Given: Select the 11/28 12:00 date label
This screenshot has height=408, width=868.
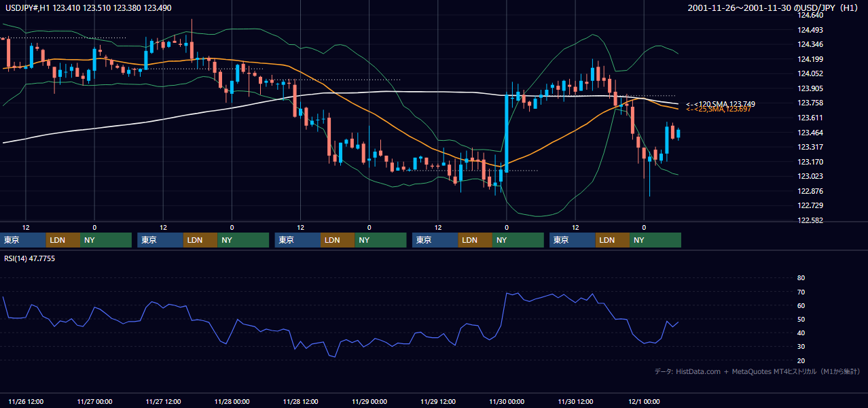Looking at the screenshot, I should (x=301, y=402).
